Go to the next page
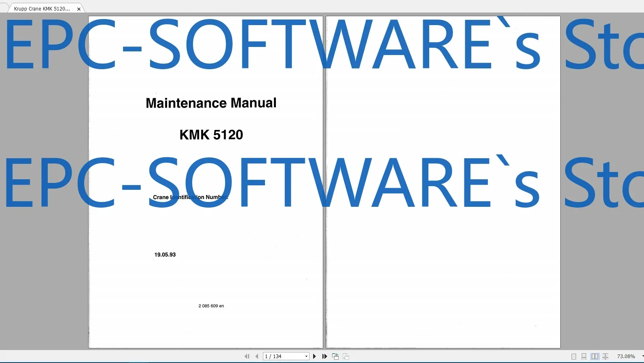 (314, 357)
